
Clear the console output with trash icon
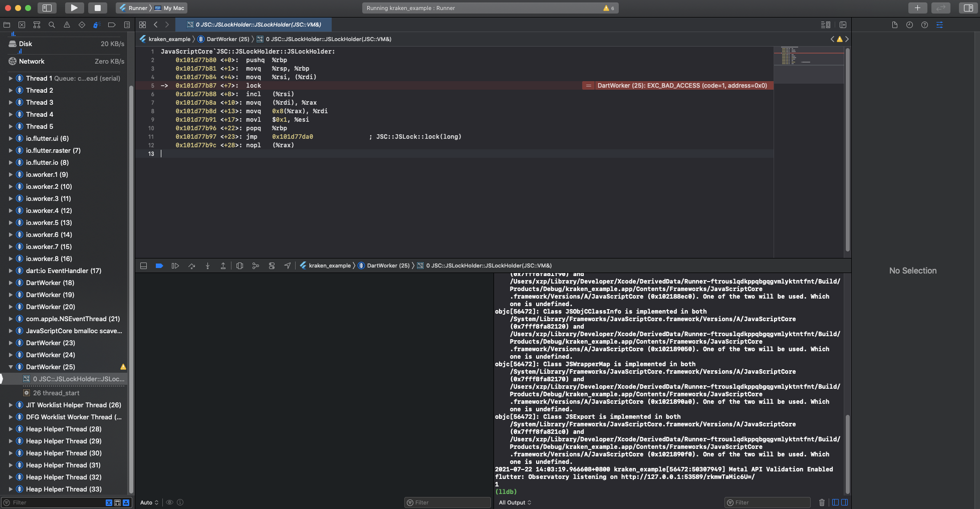822,502
